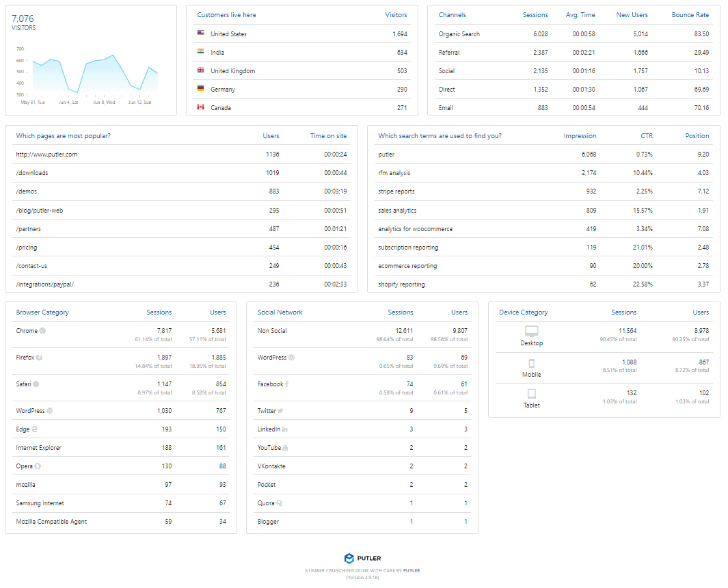This screenshot has height=588, width=728.
Task: Click the LinkedIn icon
Action: [x=285, y=429]
